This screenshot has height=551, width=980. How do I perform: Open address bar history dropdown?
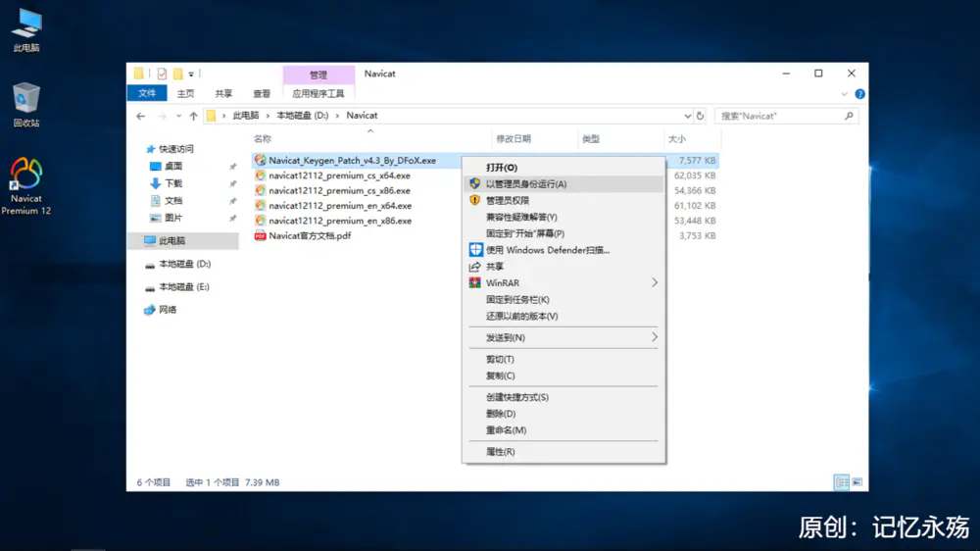[688, 116]
